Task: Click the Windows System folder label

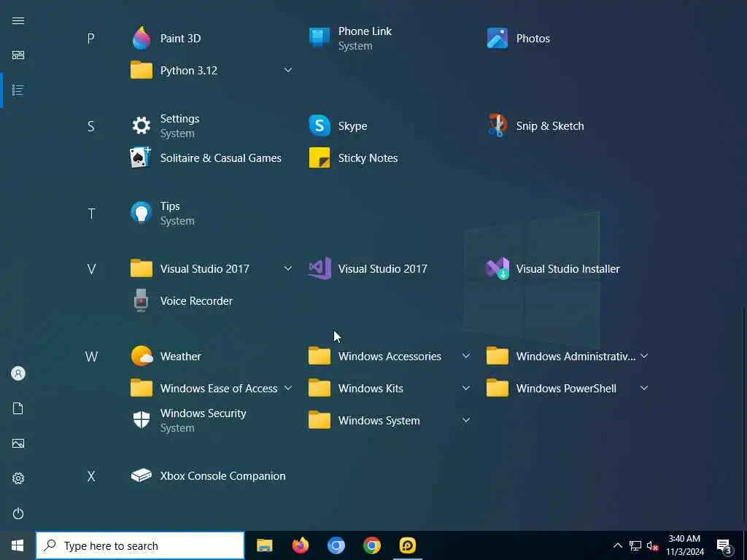Action: (x=379, y=421)
